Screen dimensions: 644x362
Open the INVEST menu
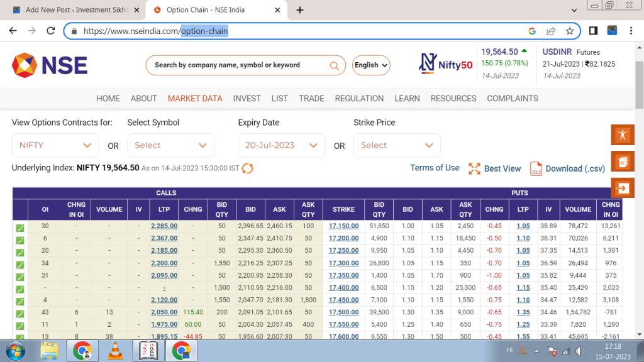click(x=247, y=99)
